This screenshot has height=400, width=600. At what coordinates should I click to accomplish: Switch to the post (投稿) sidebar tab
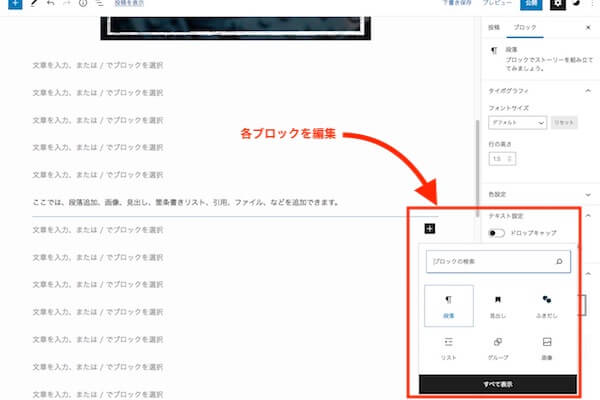coord(494,28)
